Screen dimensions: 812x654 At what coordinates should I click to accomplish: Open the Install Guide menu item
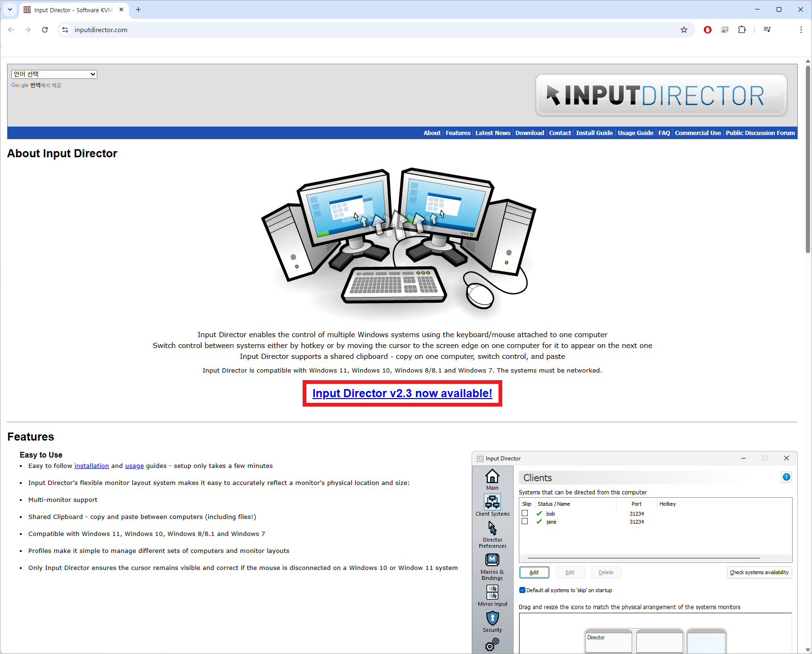pyautogui.click(x=594, y=133)
